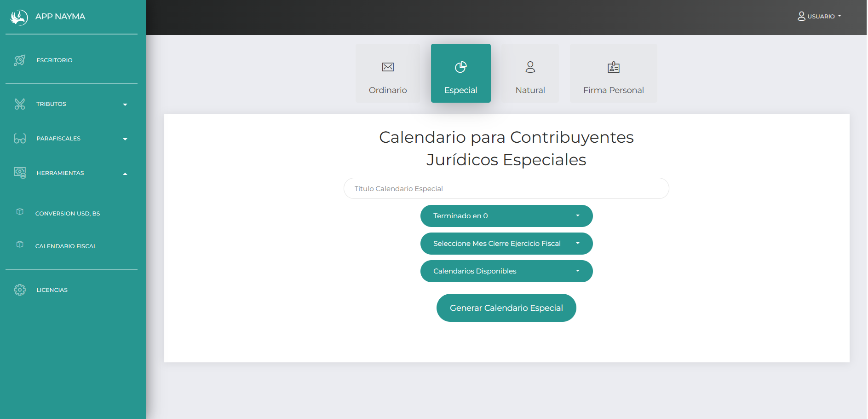Click the Herramientas money icon
868x419 pixels.
click(x=20, y=173)
